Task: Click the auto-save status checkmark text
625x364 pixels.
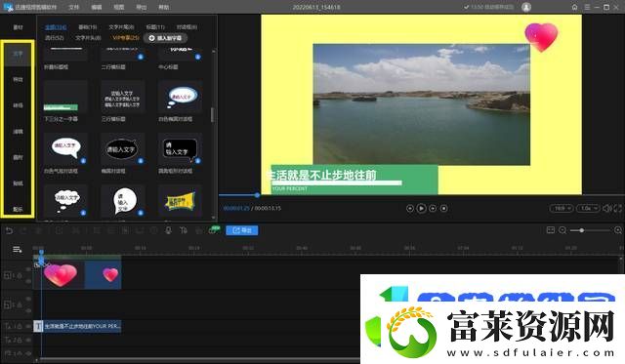Action: click(x=488, y=7)
